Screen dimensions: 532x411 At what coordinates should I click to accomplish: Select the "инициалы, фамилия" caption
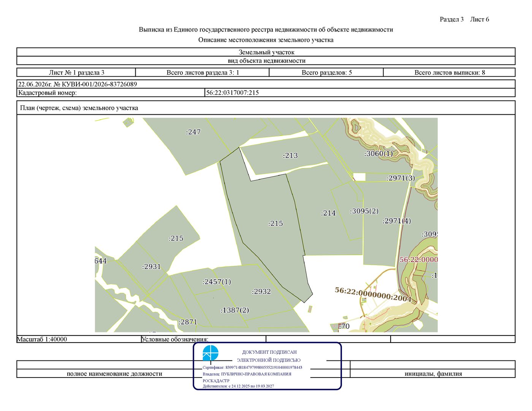coord(433,374)
